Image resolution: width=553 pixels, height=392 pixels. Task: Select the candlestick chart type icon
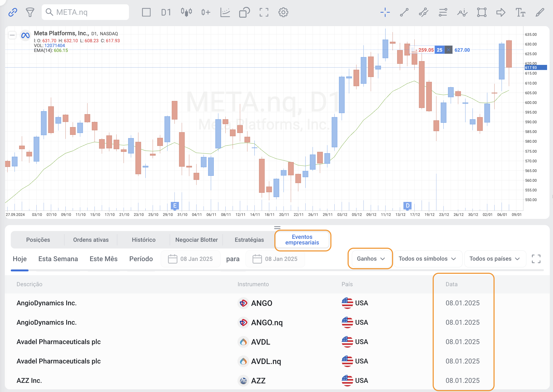click(x=186, y=12)
